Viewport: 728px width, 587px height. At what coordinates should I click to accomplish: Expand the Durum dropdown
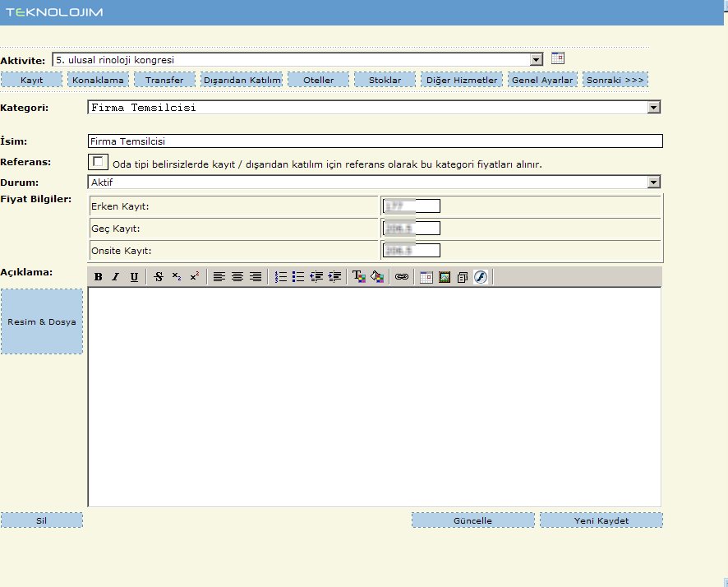(654, 182)
